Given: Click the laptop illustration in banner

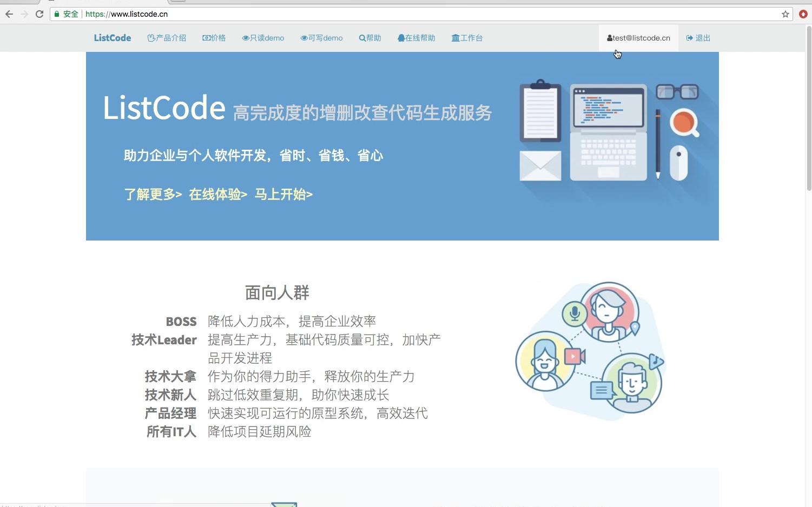Looking at the screenshot, I should point(609,132).
